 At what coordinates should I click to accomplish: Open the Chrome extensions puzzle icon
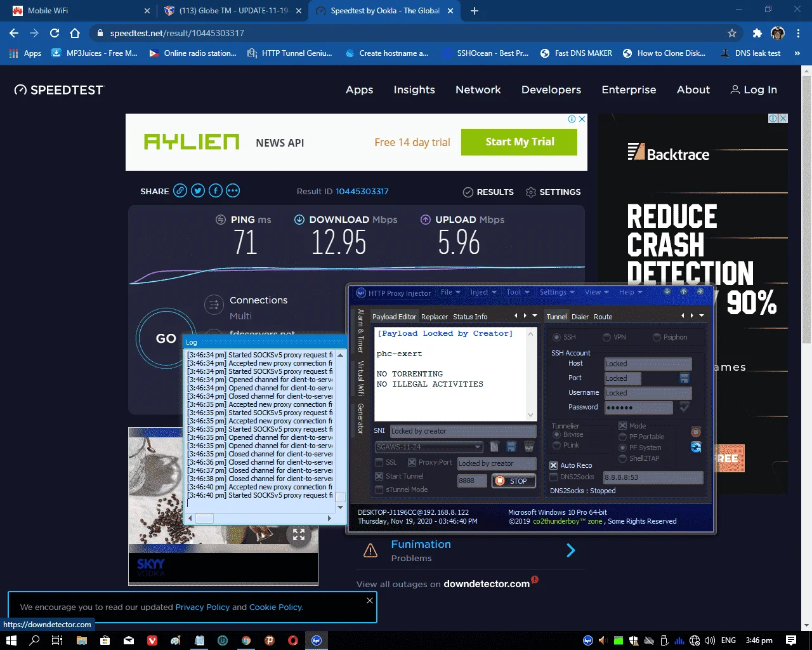(757, 33)
